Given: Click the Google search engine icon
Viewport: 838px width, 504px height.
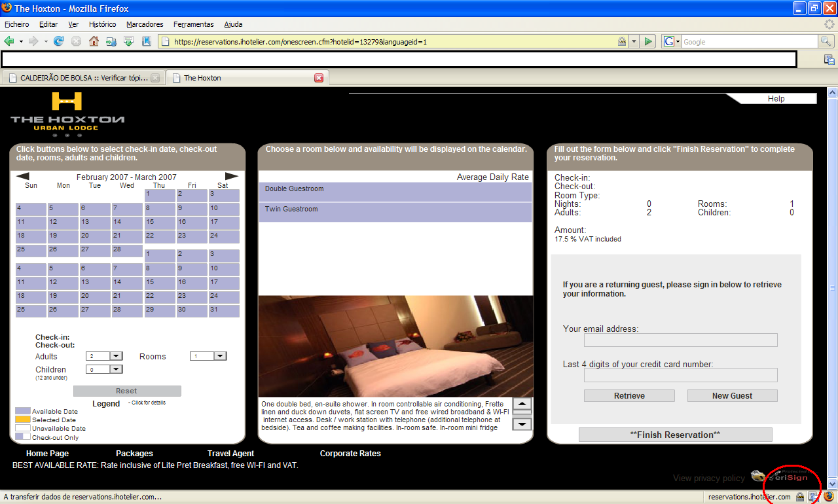Looking at the screenshot, I should 669,41.
